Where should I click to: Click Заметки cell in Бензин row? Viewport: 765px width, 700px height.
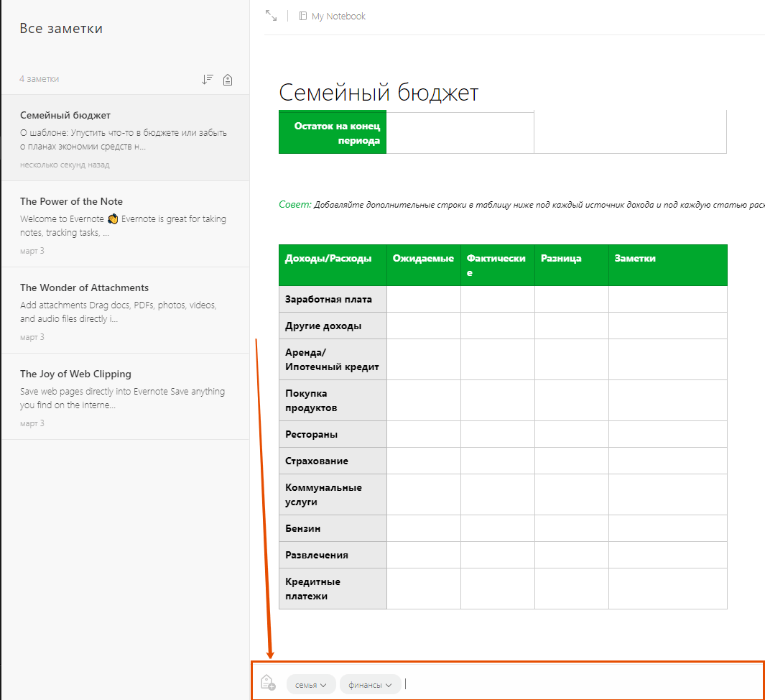[x=667, y=528]
